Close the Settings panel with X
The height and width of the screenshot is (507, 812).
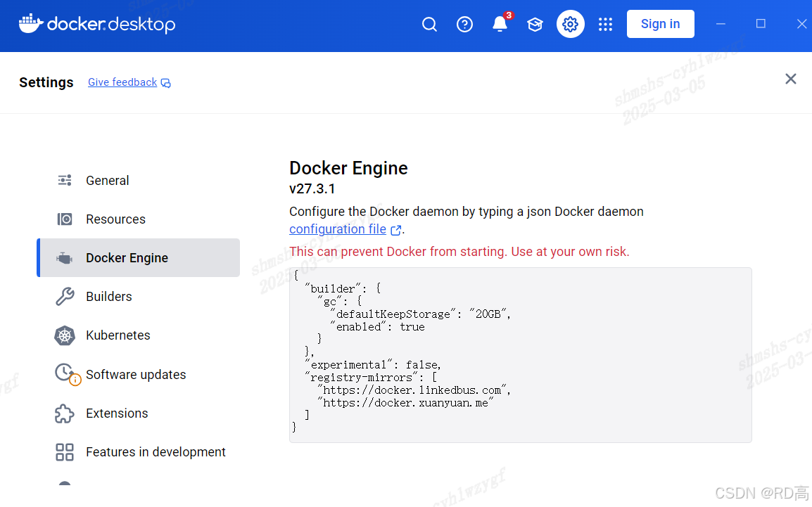pos(790,79)
